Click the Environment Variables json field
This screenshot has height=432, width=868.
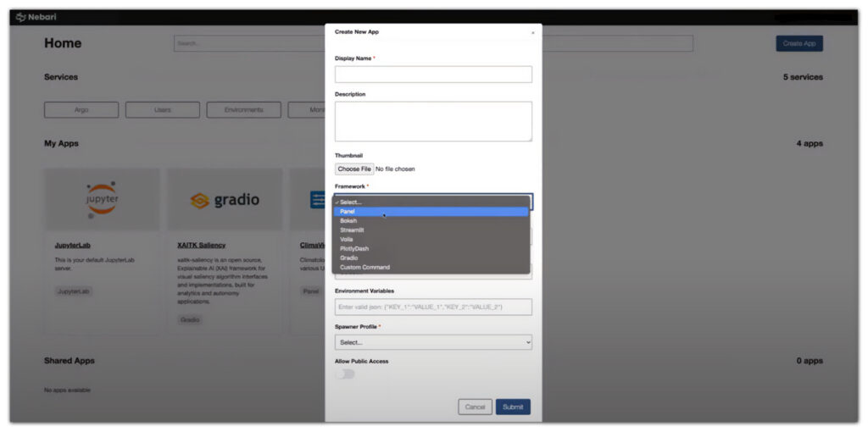point(433,307)
